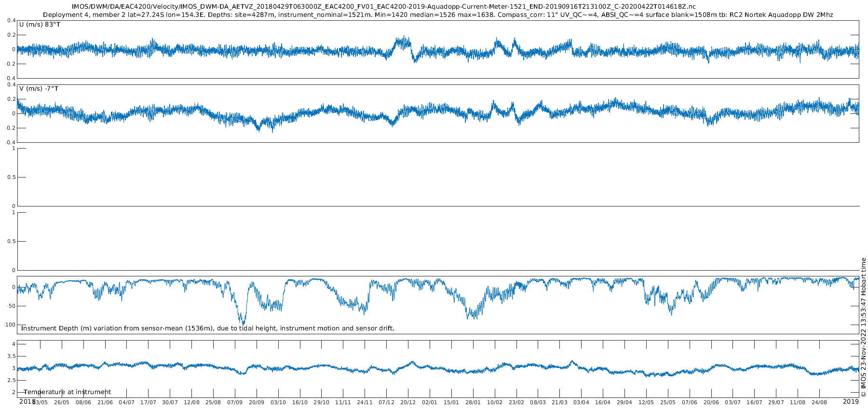Select the '08/06' date tick label
Screen dimensions: 868x410
coord(83,402)
